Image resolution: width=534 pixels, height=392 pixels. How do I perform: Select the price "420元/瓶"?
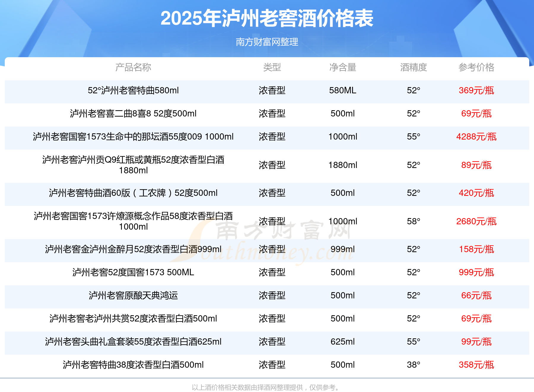pyautogui.click(x=476, y=193)
